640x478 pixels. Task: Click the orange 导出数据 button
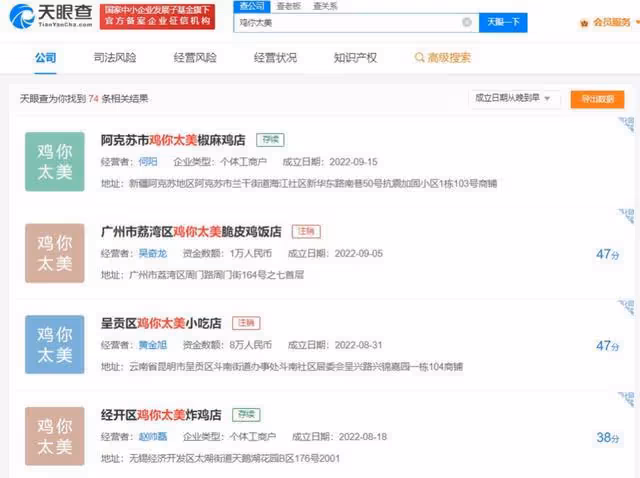point(597,99)
